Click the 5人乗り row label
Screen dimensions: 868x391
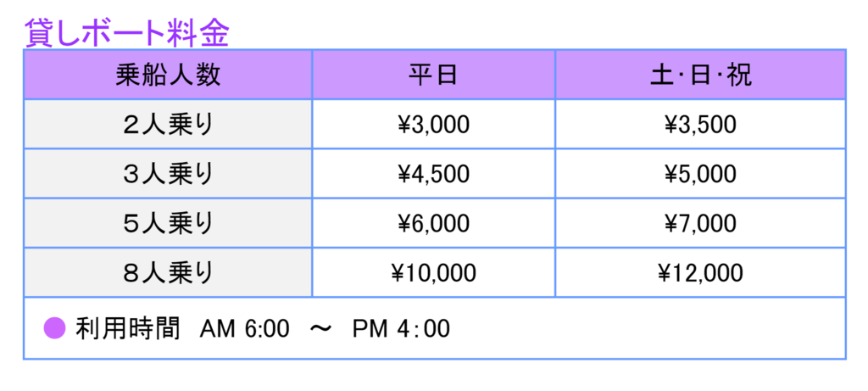(168, 223)
